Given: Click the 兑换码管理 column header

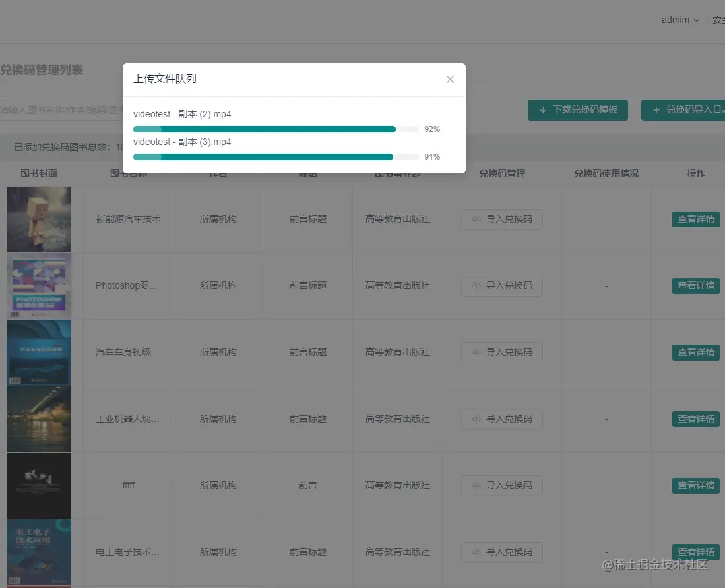Looking at the screenshot, I should [x=501, y=173].
